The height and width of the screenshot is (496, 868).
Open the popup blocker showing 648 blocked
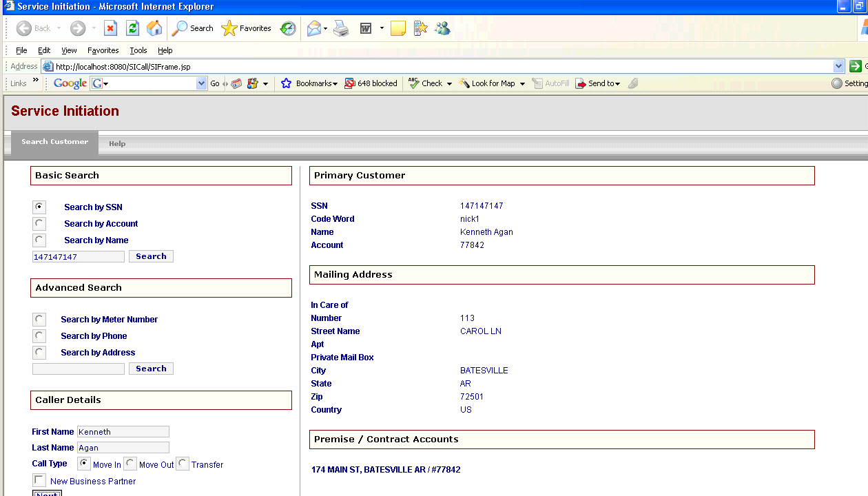(x=371, y=83)
